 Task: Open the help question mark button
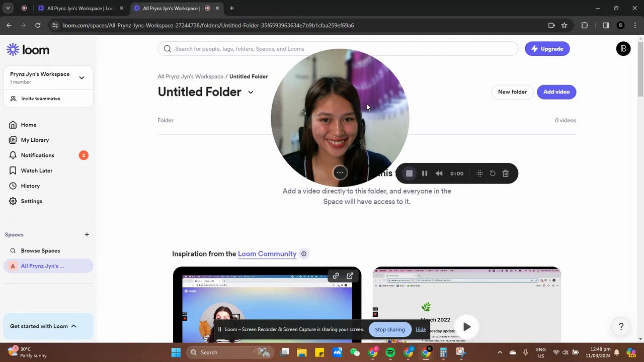621,327
